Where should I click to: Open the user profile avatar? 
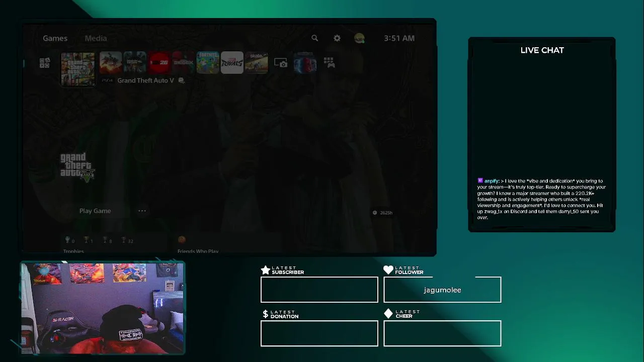coord(359,38)
